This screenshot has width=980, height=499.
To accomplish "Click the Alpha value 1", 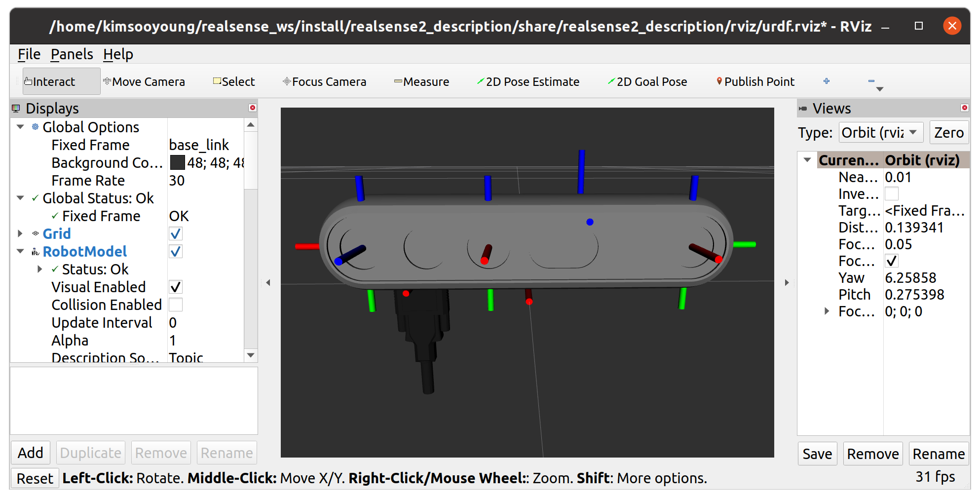I will 173,340.
